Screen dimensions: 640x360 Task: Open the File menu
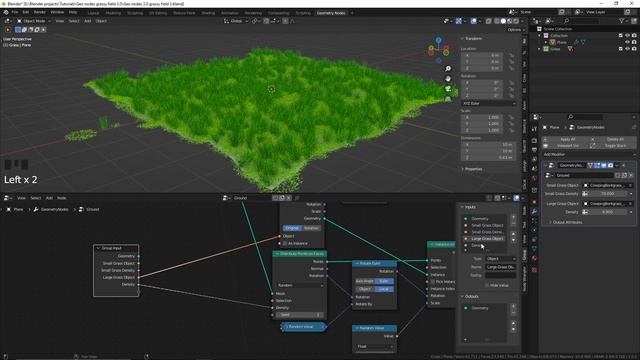point(15,12)
